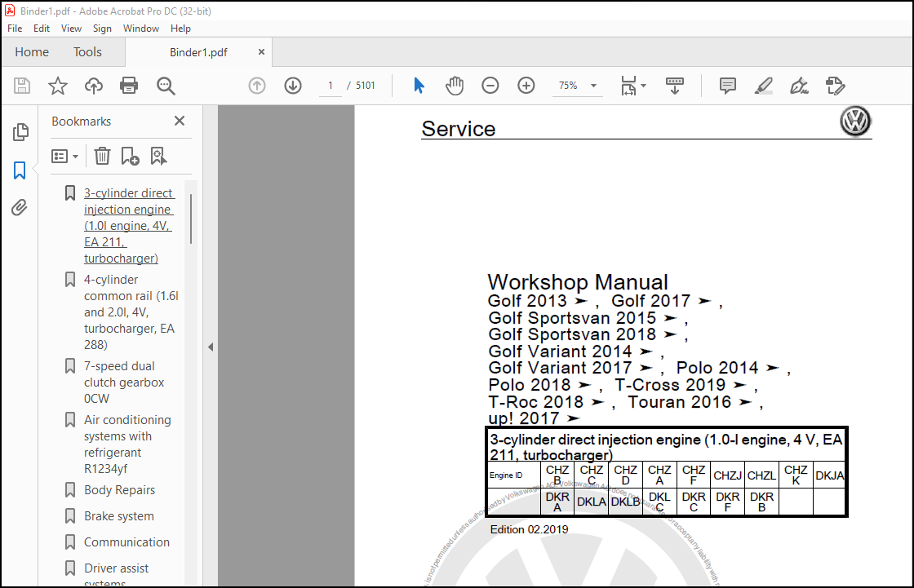Click the upload to cloud icon

pyautogui.click(x=93, y=86)
